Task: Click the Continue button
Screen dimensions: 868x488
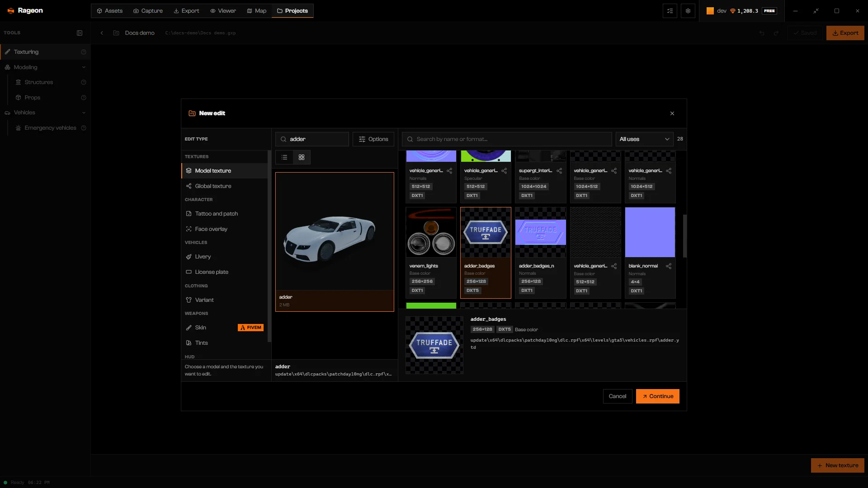Action: pyautogui.click(x=658, y=396)
